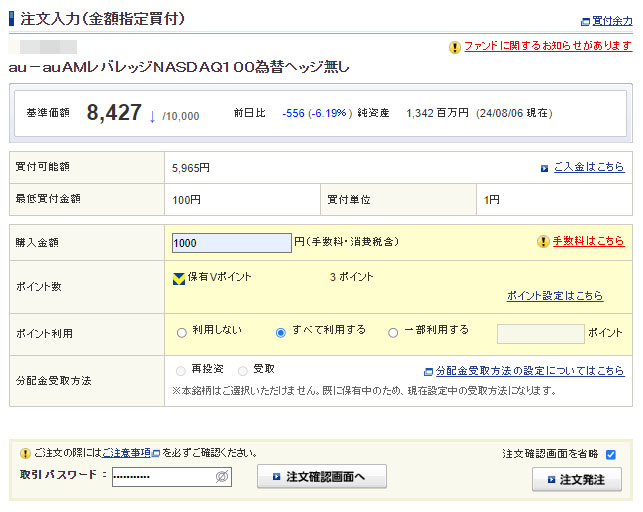Select the 一部利用する radio button
This screenshot has height=512, width=643.
tap(393, 332)
